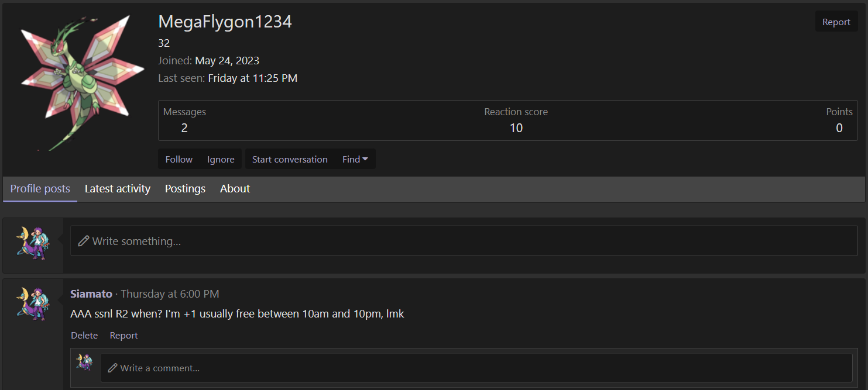Report the Siamato profile post
The height and width of the screenshot is (390, 868).
pos(124,335)
